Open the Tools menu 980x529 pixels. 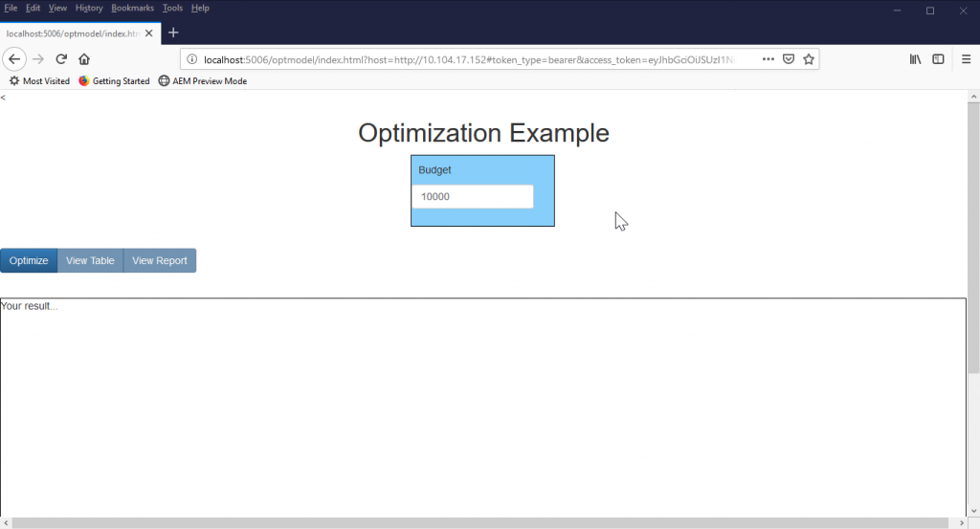click(172, 8)
